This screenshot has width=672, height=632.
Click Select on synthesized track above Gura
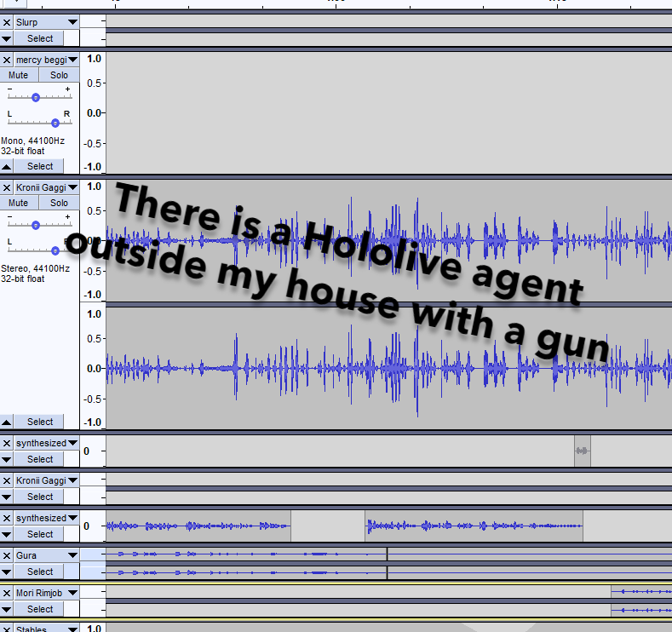click(x=40, y=534)
